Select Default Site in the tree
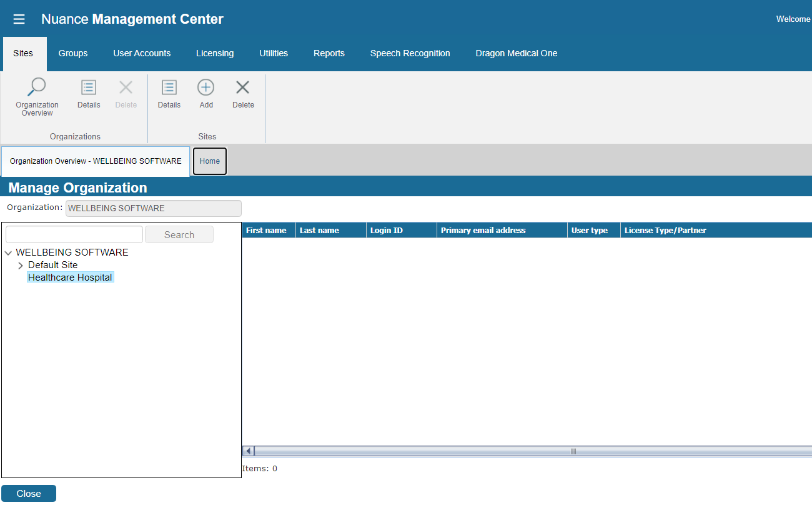This screenshot has height=525, width=812. pos(53,265)
